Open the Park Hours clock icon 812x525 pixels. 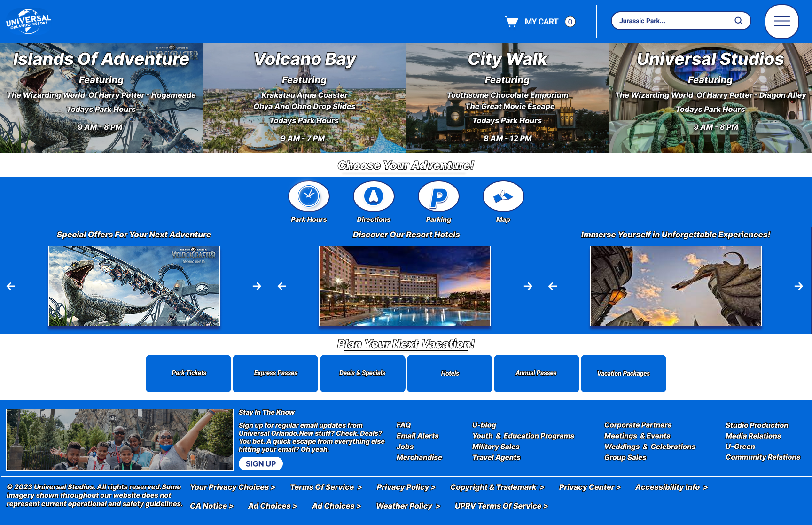(309, 196)
